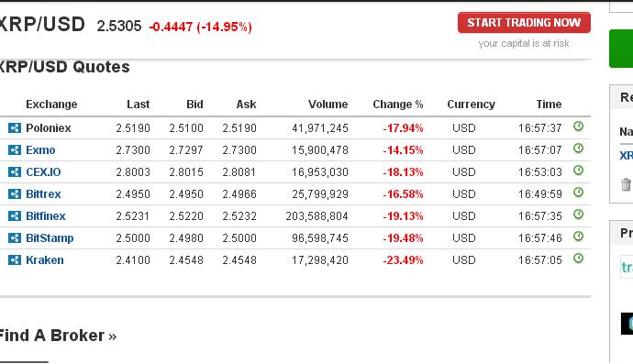Open the Bittrex exchange link
Viewport: 633px width, 364px height.
[43, 194]
